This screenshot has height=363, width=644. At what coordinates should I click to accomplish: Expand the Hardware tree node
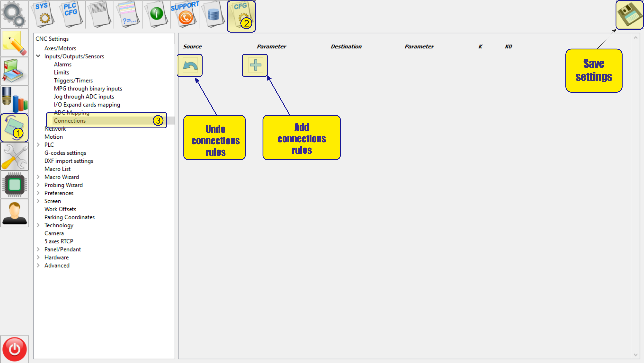click(x=38, y=257)
